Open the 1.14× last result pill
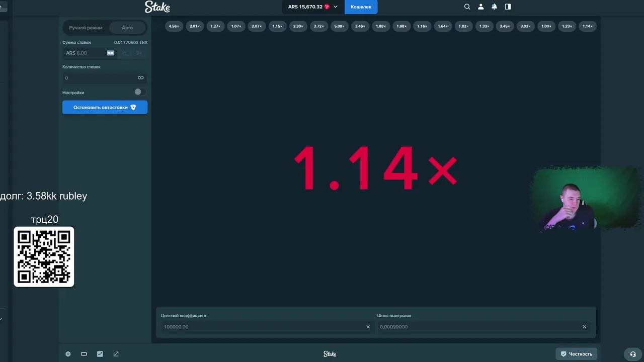This screenshot has height=362, width=644. (x=588, y=26)
